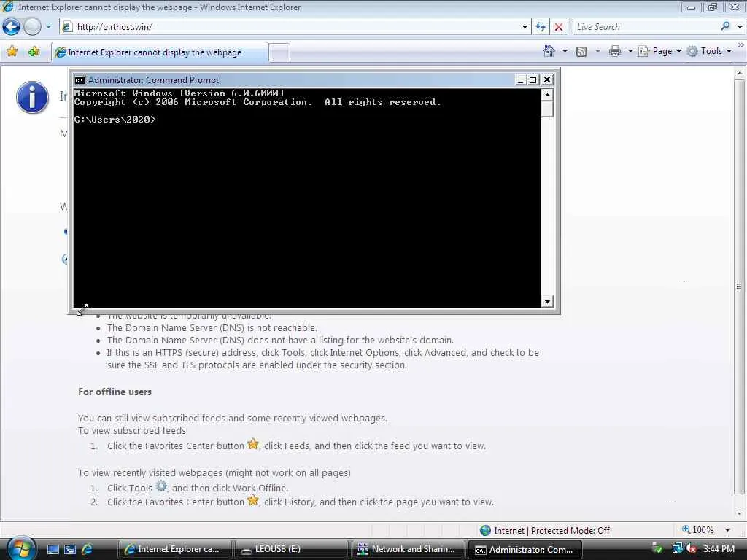Click the Command Prompt title bar icon

tap(80, 80)
